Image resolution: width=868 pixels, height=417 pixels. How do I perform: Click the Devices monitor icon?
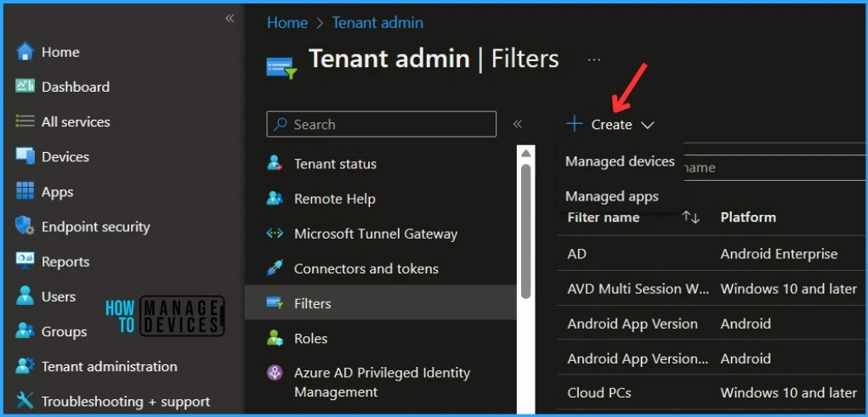[25, 156]
